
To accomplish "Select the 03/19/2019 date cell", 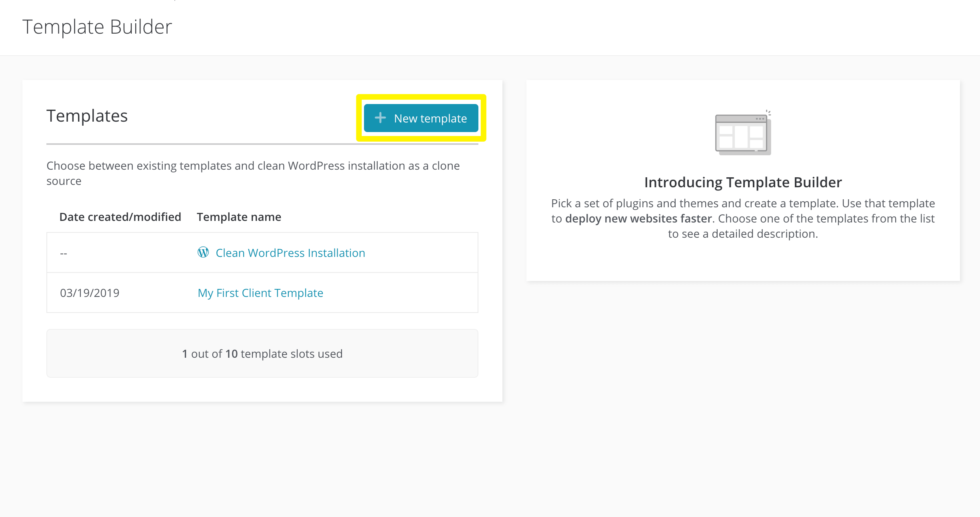I will [x=90, y=293].
